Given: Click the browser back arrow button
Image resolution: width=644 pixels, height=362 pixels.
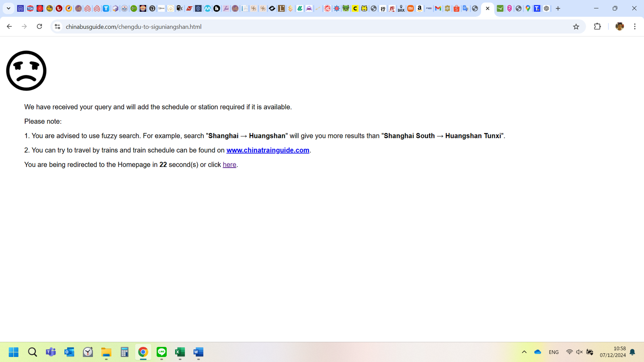Looking at the screenshot, I should pos(9,26).
